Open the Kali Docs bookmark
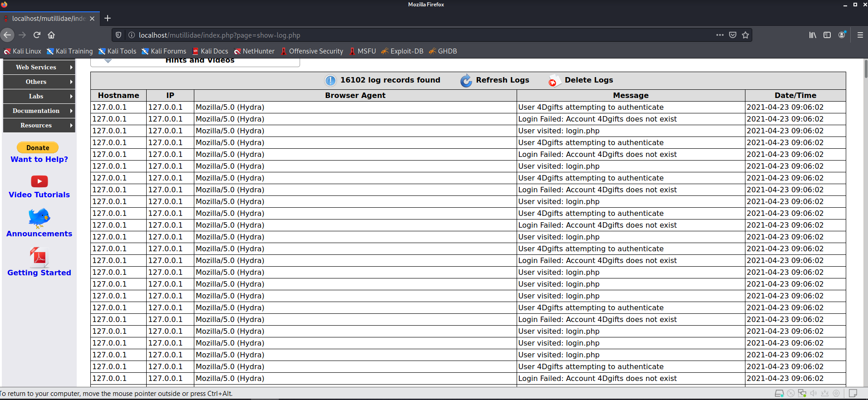The width and height of the screenshot is (868, 400). click(210, 51)
